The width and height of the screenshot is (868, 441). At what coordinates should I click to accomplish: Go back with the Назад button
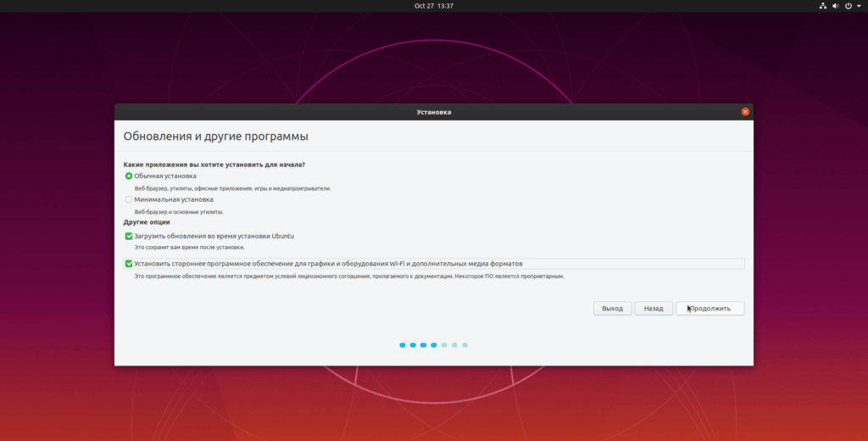[x=654, y=309]
